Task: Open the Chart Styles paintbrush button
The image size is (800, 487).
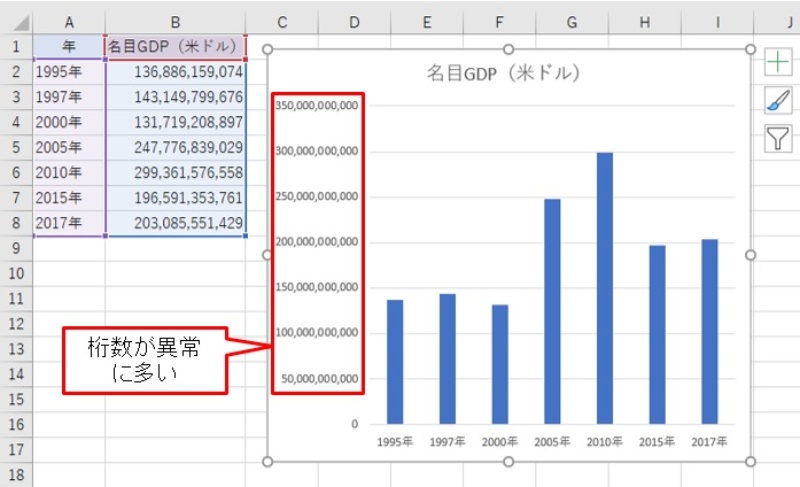Action: pos(778,100)
